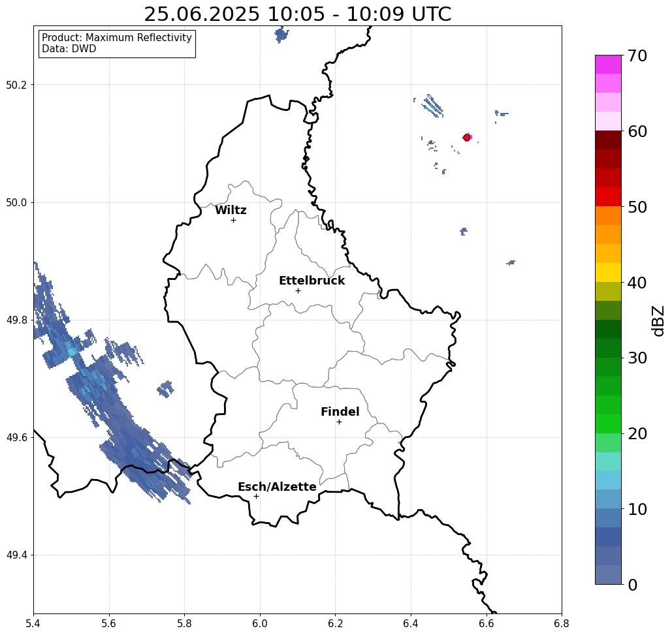This screenshot has height=635, width=672.
Task: Click the latitude tick label 49.8
Action: [16, 320]
